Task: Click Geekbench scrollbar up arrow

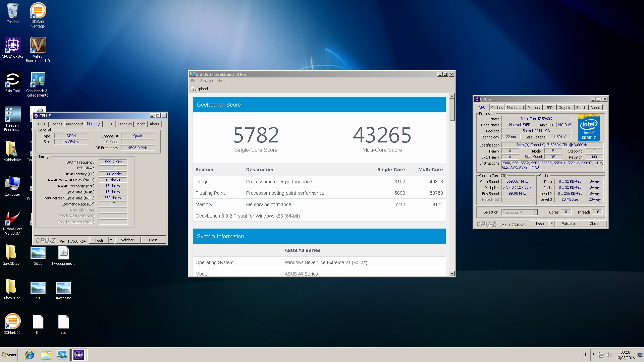Action: click(x=452, y=96)
